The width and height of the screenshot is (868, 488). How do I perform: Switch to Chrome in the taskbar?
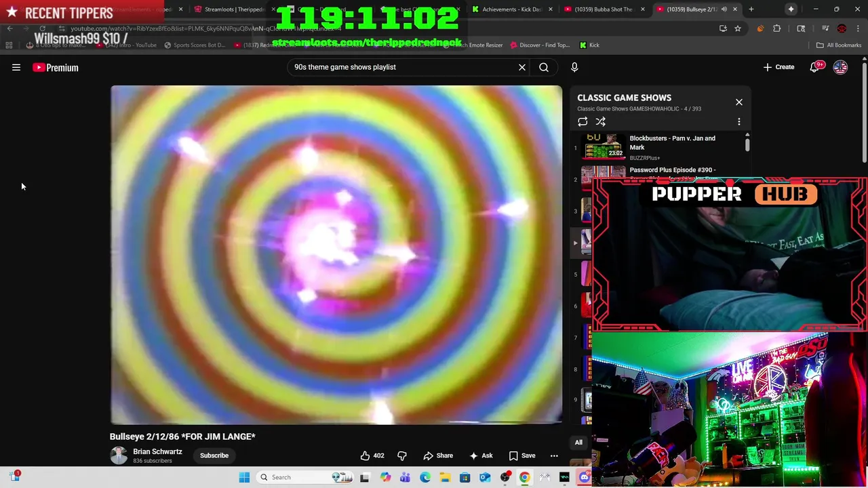click(525, 477)
